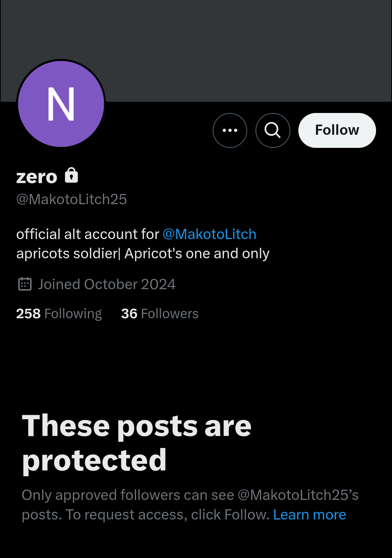Image resolution: width=392 pixels, height=558 pixels.
Task: Open the three-dot more options menu
Action: [230, 130]
